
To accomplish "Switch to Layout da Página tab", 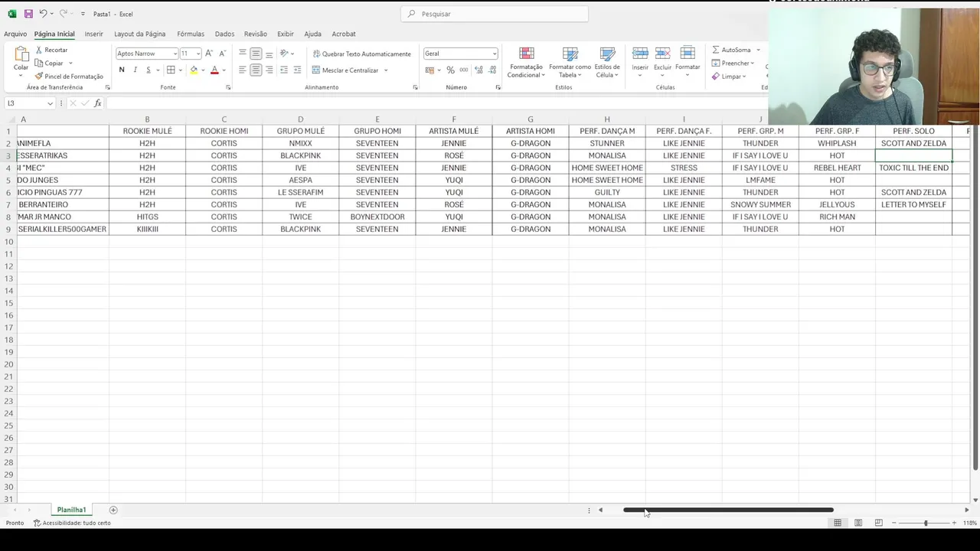I will coord(139,34).
